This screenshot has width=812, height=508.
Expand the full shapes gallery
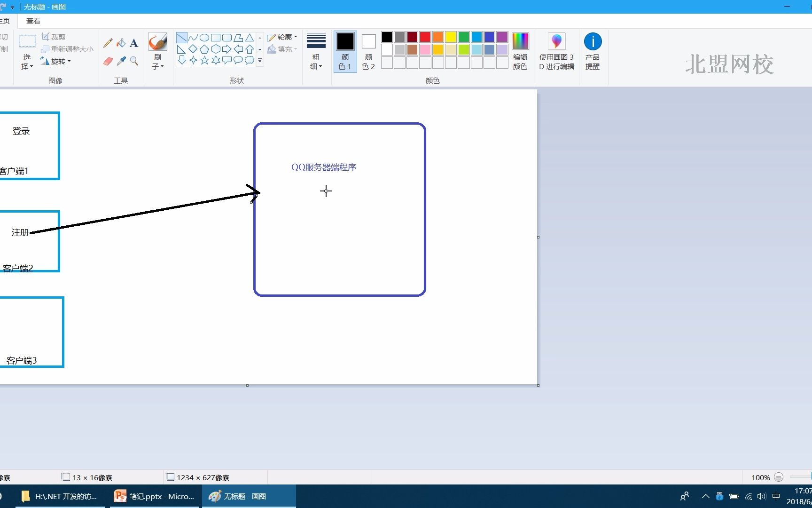(260, 60)
